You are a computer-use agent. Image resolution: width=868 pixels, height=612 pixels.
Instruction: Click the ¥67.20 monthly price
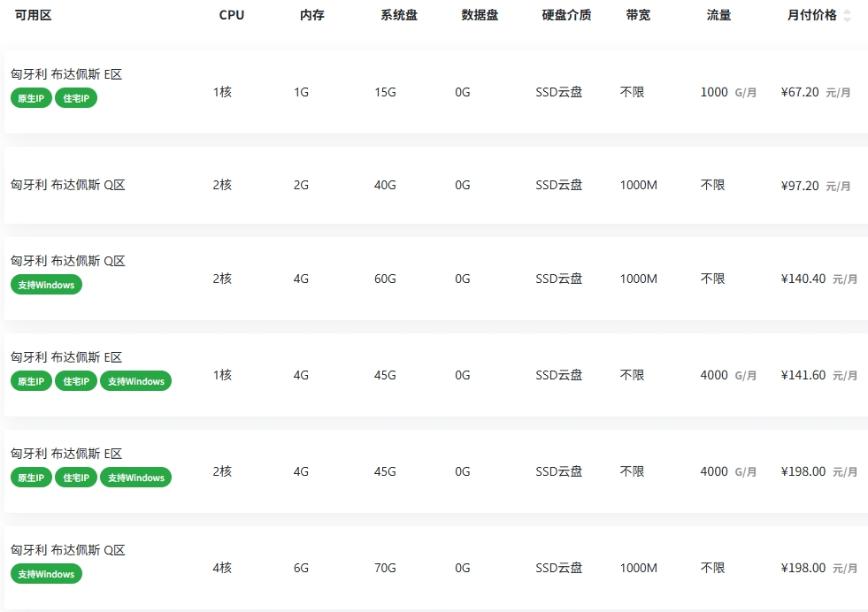(x=800, y=92)
